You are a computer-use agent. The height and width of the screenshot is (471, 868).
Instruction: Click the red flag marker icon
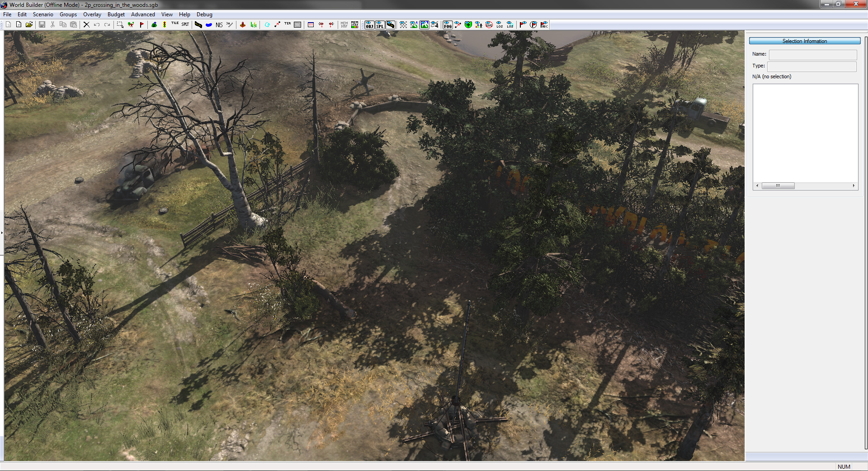pyautogui.click(x=142, y=25)
